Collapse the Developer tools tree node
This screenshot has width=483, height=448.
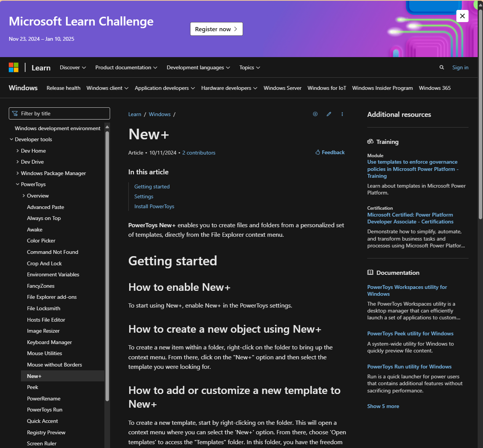coord(11,139)
